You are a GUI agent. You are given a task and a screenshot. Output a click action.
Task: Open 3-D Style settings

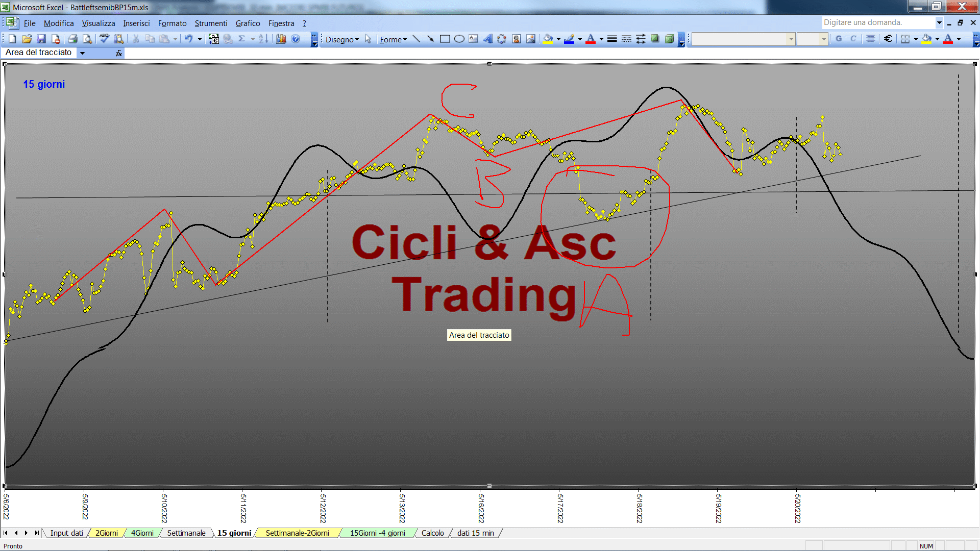(x=669, y=39)
